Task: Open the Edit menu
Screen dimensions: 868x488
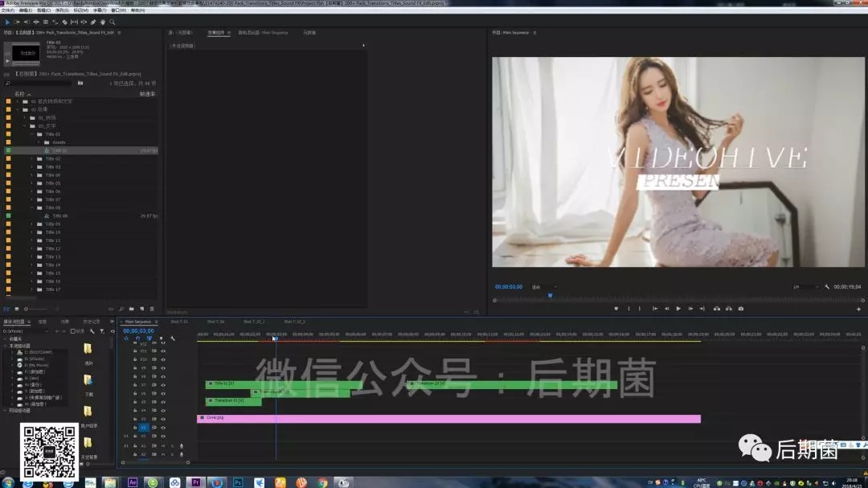Action: (26, 10)
